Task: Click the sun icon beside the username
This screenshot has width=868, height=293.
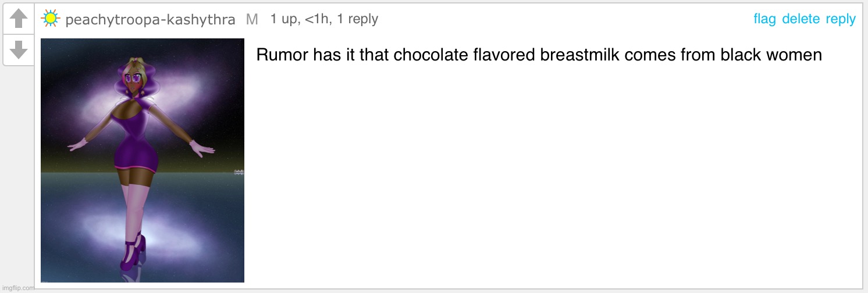Action: click(51, 19)
